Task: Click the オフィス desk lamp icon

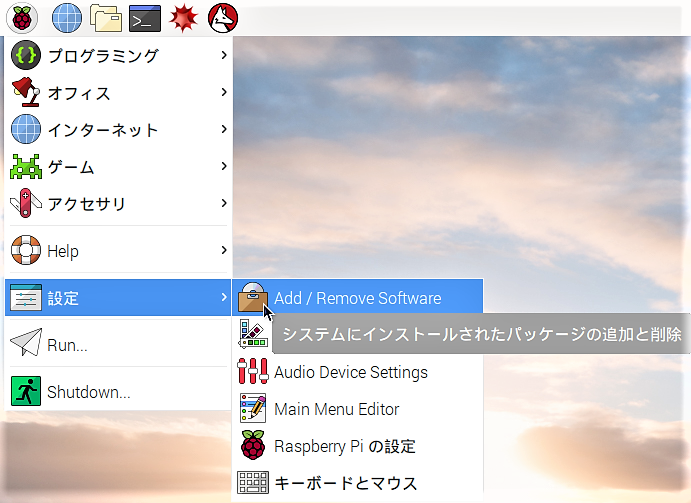Action: tap(26, 92)
